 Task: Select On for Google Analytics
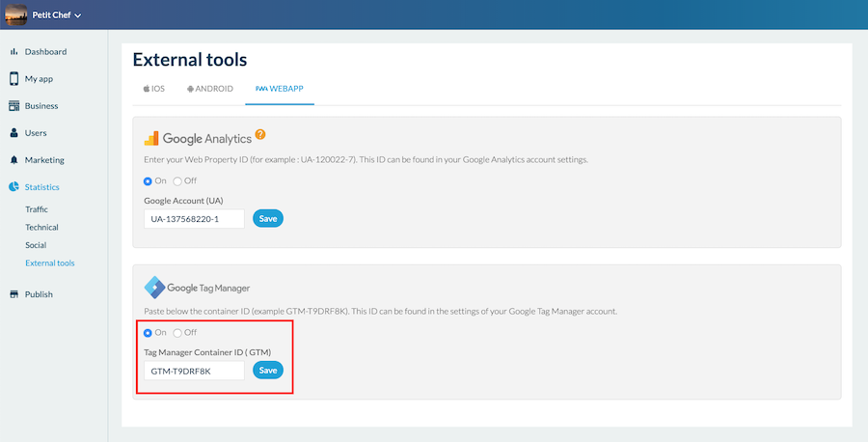click(148, 180)
